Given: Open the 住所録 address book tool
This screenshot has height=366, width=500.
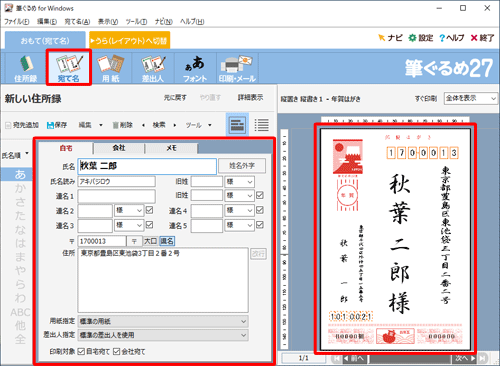Looking at the screenshot, I should [x=26, y=68].
